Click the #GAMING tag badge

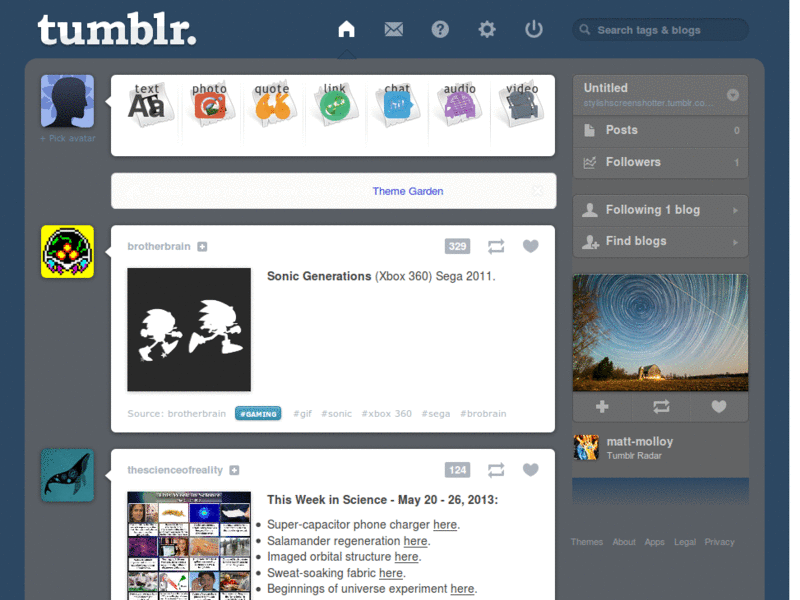click(258, 413)
